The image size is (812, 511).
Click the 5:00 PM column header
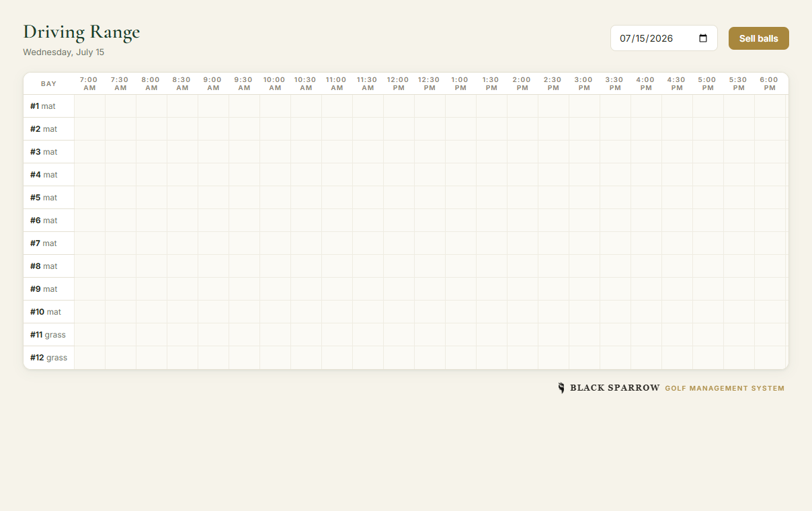pos(708,83)
